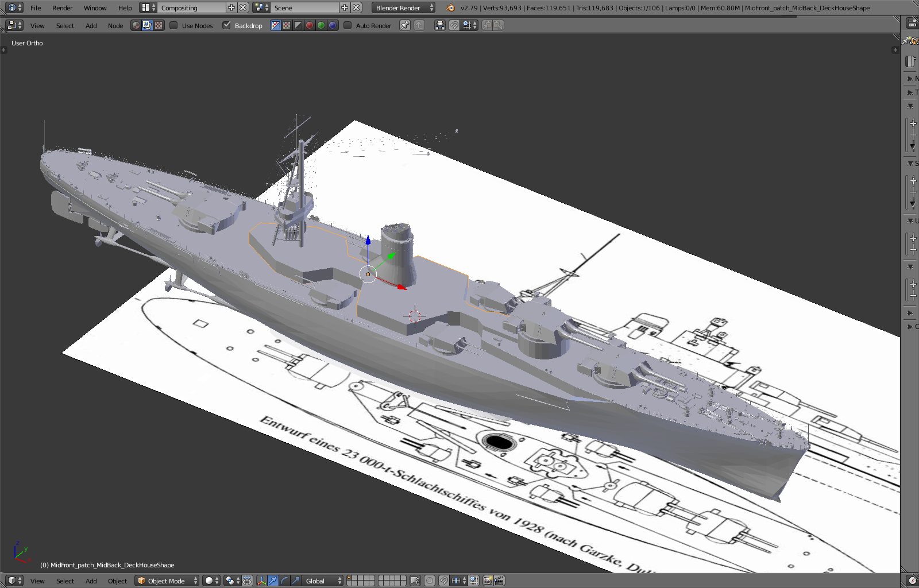Image resolution: width=919 pixels, height=588 pixels.
Task: Toggle the 3D manipulator widget
Action: point(261,581)
